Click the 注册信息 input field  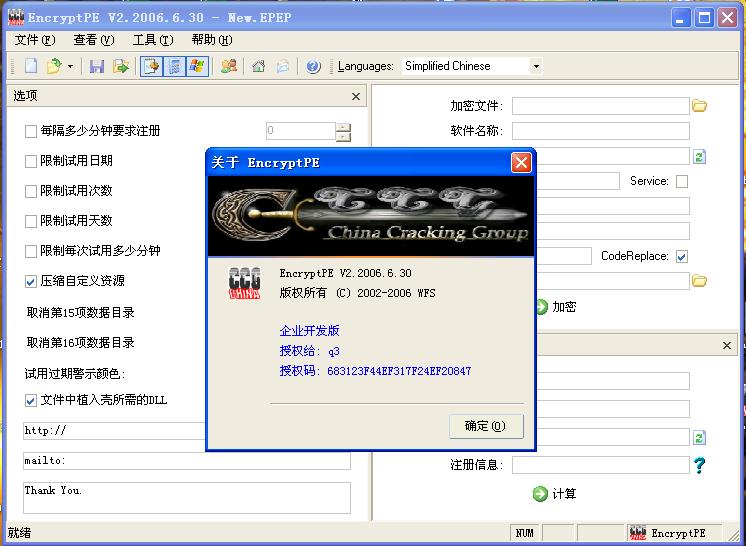tap(600, 465)
